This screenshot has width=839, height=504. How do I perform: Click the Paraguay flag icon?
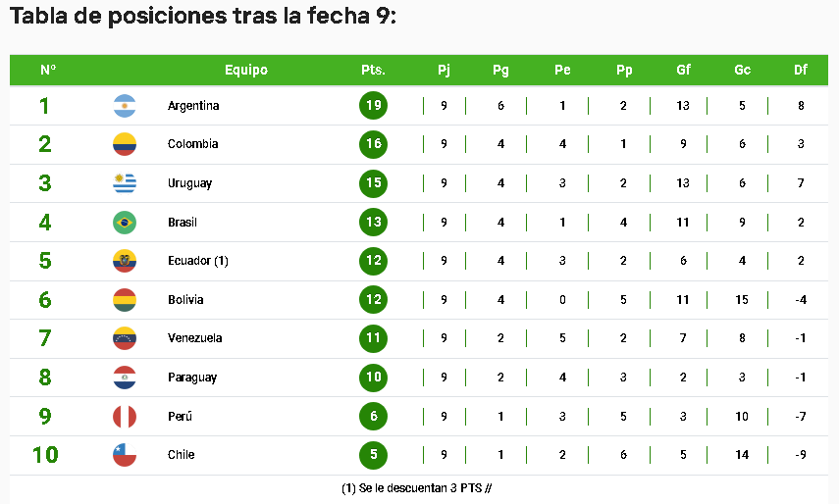(125, 378)
